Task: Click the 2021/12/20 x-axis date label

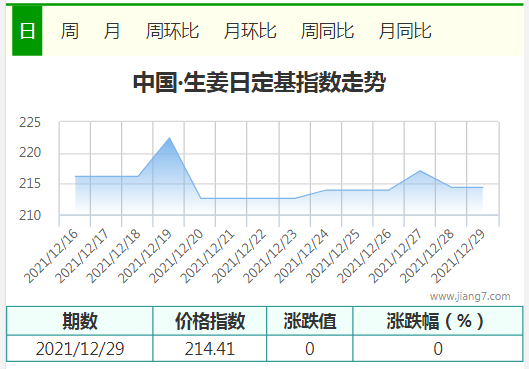Action: pos(176,256)
